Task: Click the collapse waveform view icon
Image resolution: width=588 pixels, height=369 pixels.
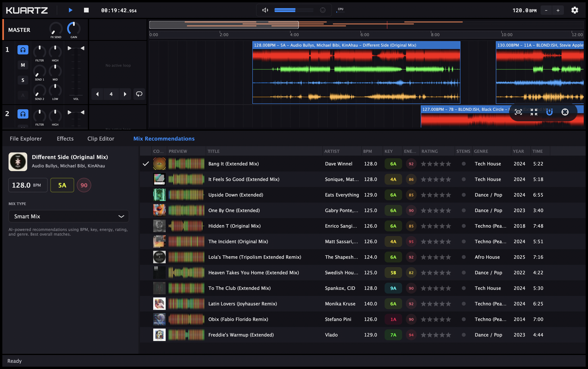Action: [534, 112]
